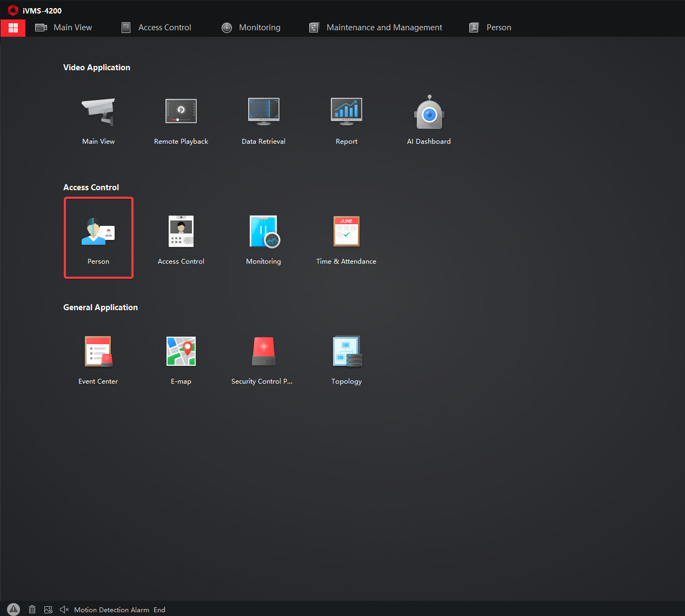Launch the AI Dashboard module
This screenshot has width=685, height=616.
pyautogui.click(x=429, y=112)
